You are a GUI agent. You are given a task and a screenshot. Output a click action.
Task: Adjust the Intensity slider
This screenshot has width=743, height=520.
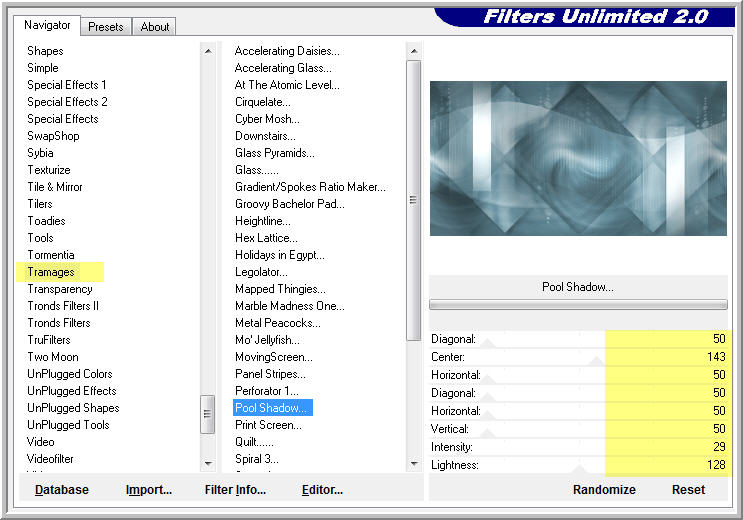[x=578, y=447]
